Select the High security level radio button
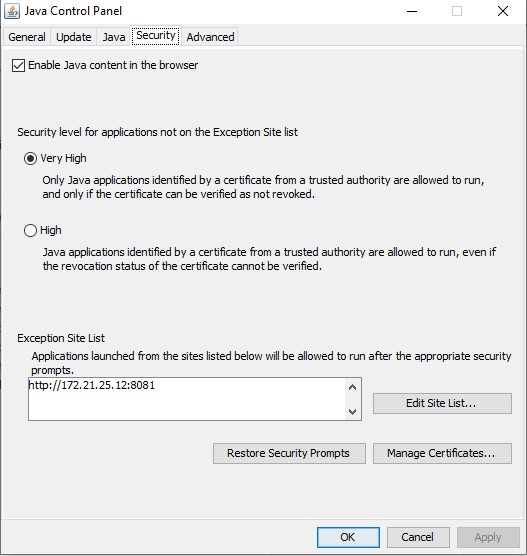This screenshot has width=527, height=556. (x=30, y=230)
